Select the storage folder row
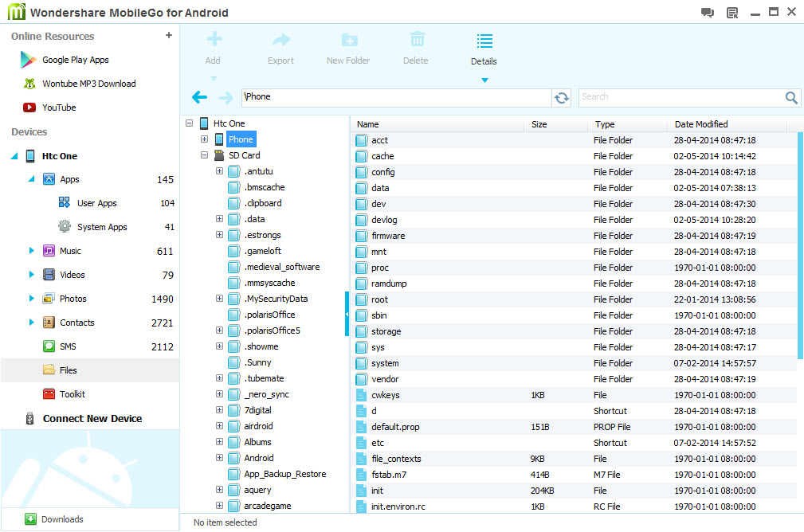Screen dimensions: 804x532 pyautogui.click(x=575, y=331)
